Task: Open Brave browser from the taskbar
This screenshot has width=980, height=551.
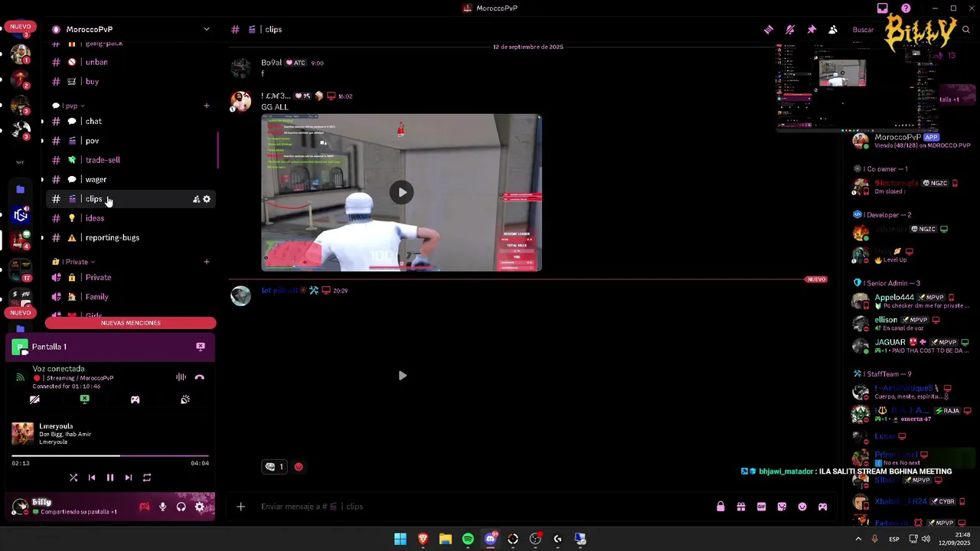Action: pos(423,539)
